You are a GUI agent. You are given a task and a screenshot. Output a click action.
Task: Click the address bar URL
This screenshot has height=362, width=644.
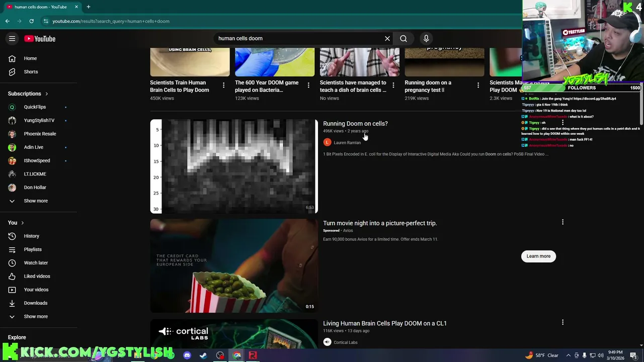click(x=111, y=21)
